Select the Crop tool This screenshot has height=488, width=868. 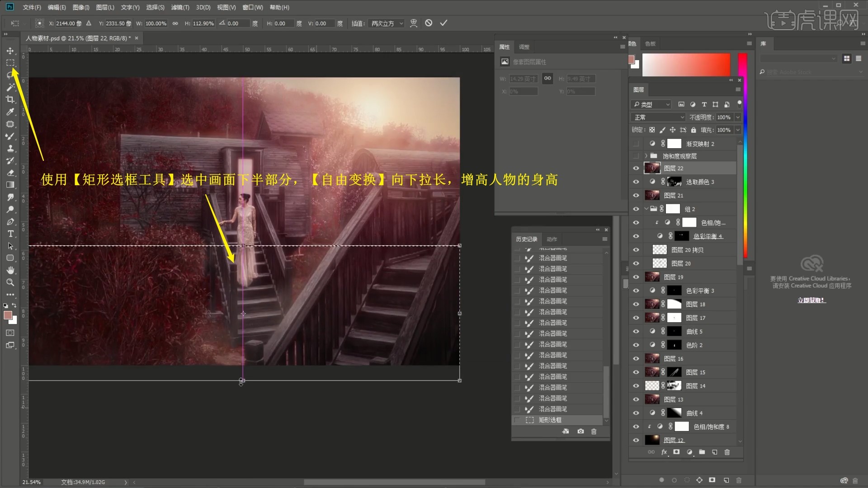coord(10,99)
